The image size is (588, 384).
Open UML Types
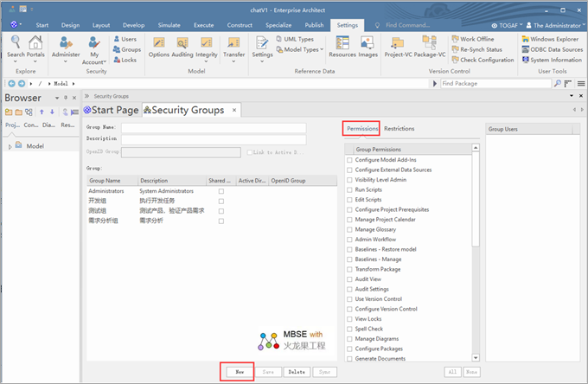[x=295, y=39]
